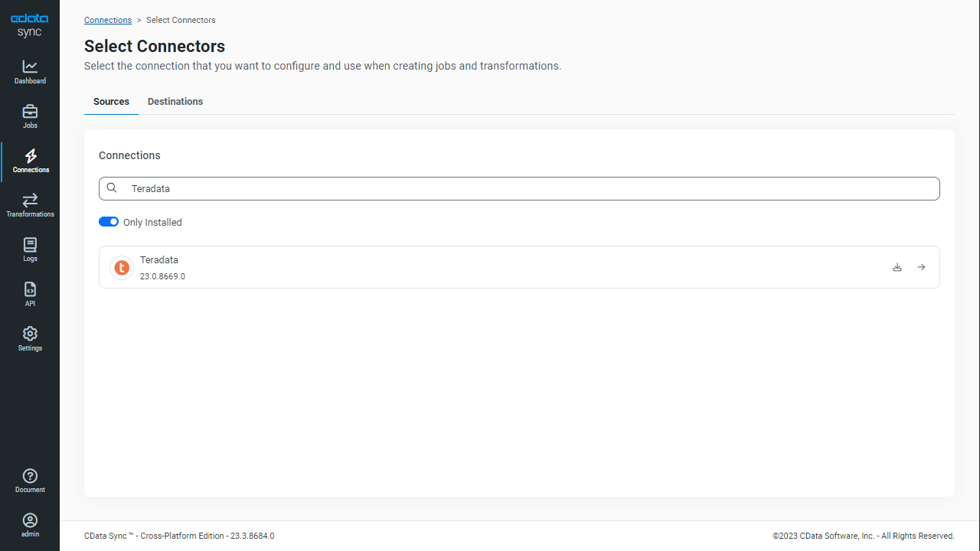Click the connector search field
The height and width of the screenshot is (551, 980).
(x=519, y=188)
